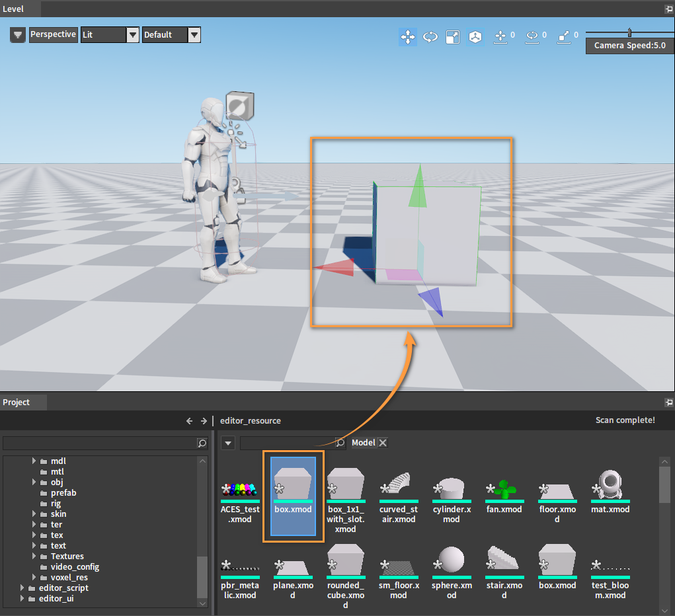Image resolution: width=675 pixels, height=616 pixels.
Task: Open the viewport options triangle menu
Action: click(x=18, y=35)
